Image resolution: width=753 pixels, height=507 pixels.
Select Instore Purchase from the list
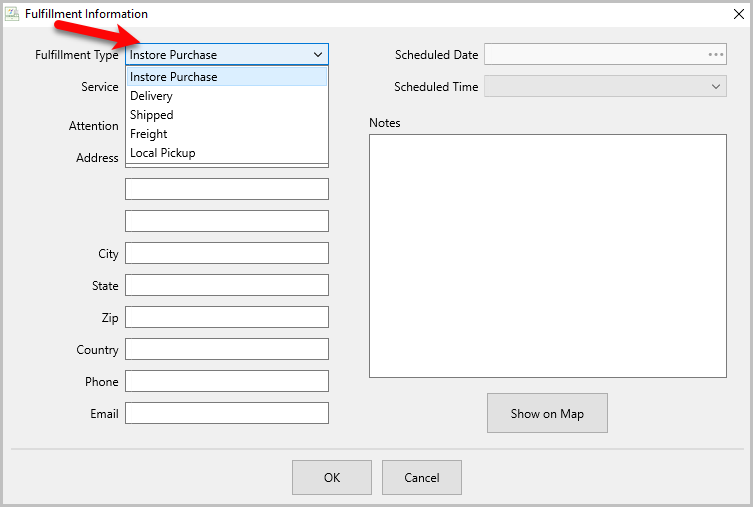click(x=227, y=77)
